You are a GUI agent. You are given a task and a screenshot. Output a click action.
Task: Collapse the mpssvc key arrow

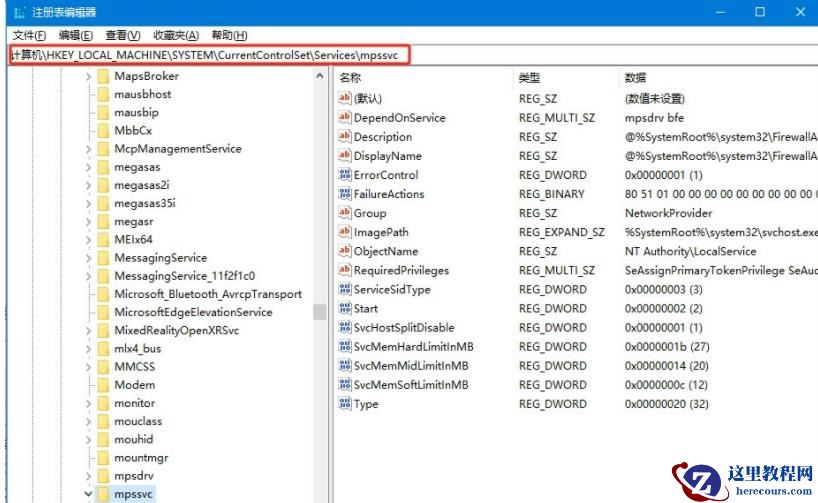(x=88, y=494)
